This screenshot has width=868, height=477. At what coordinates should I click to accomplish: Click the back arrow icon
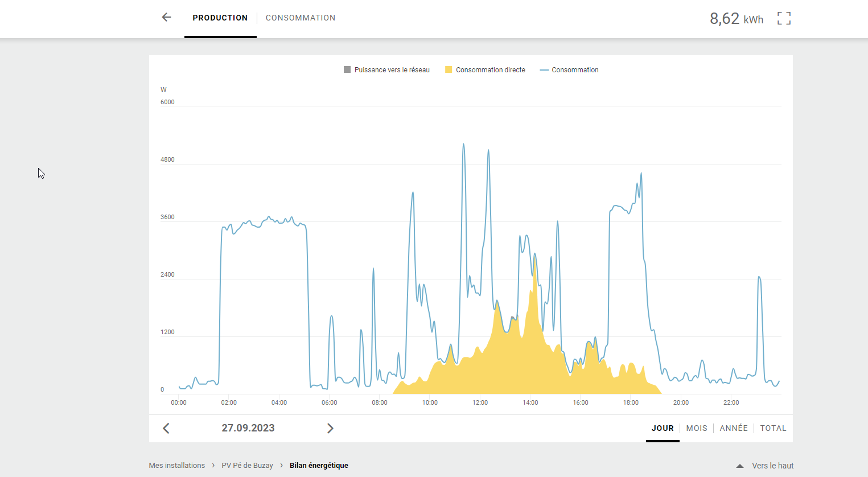coord(166,18)
